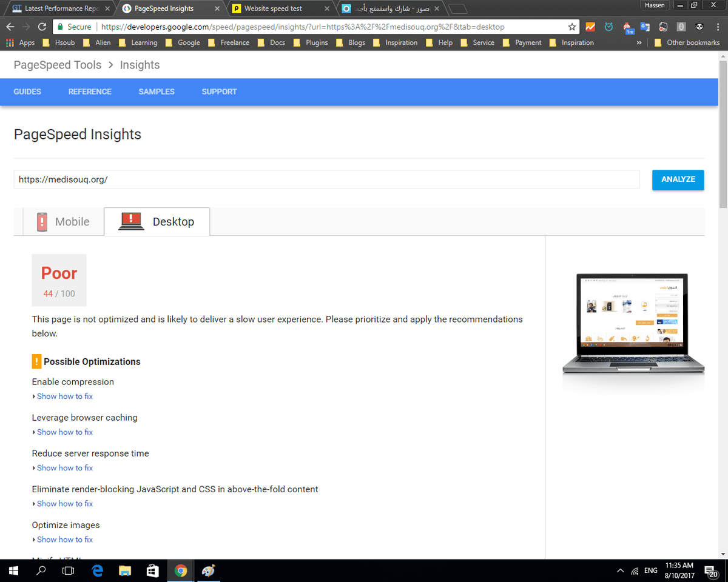This screenshot has width=728, height=582.
Task: Open the Blogs bookmarks folder
Action: 351,42
